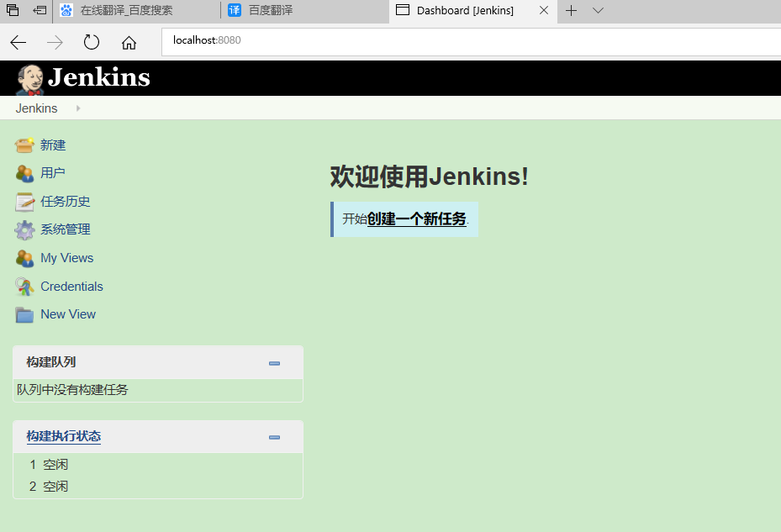
Task: Open the Credentials link
Action: (71, 287)
